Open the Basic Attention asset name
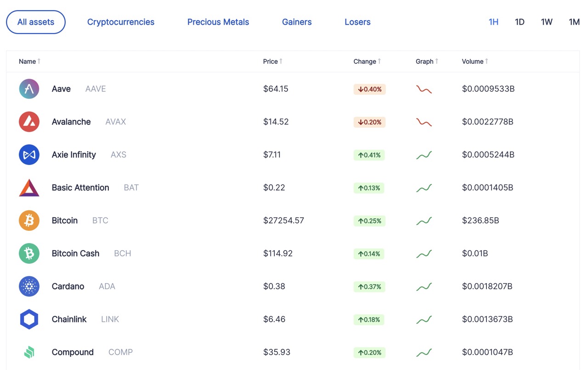Image resolution: width=588 pixels, height=370 pixels. (80, 188)
